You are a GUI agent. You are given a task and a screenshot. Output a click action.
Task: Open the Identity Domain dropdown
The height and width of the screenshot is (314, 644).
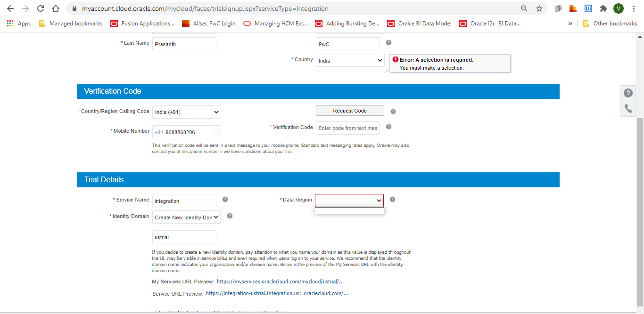click(x=187, y=217)
